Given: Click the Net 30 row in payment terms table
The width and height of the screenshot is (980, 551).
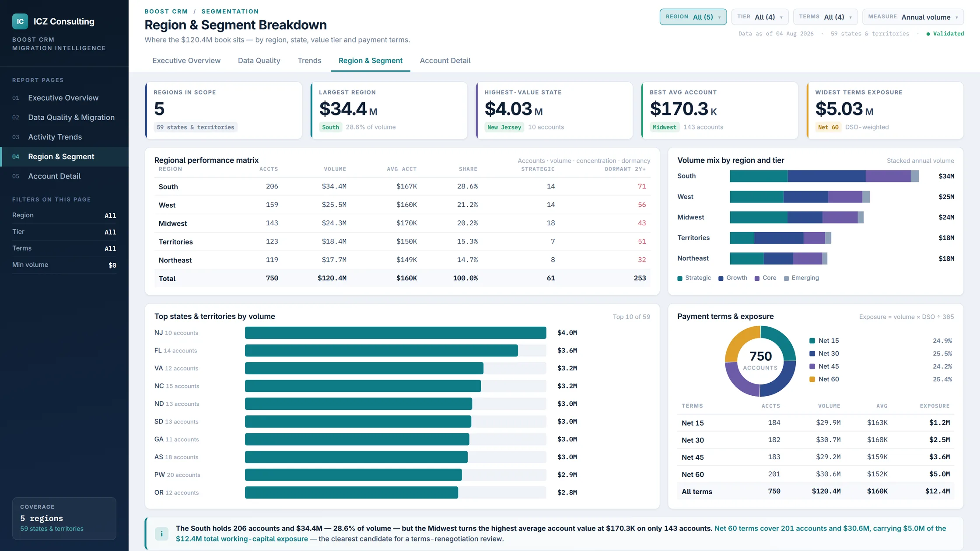Looking at the screenshot, I should point(815,440).
